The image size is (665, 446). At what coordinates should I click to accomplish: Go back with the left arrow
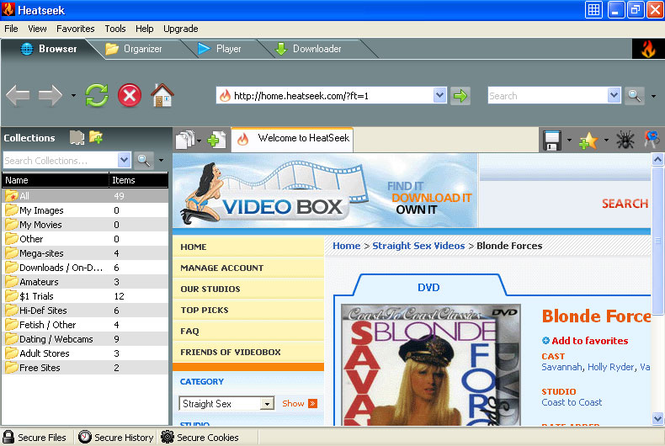coord(18,95)
